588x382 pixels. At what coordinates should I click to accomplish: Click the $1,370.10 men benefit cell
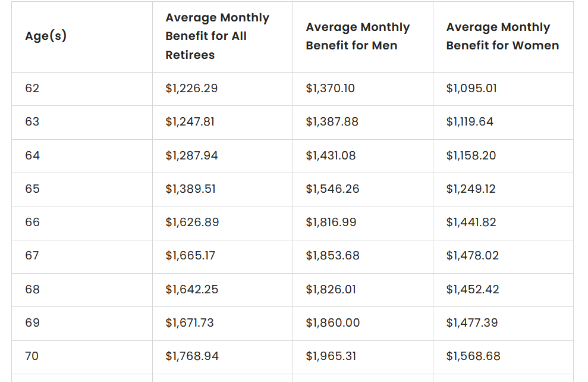click(330, 89)
